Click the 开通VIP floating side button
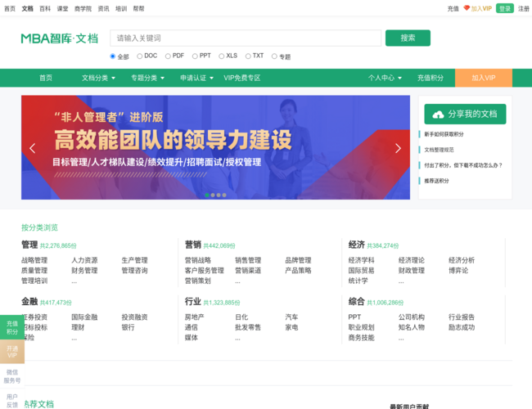Screen dimensions: 532x409 (12, 352)
